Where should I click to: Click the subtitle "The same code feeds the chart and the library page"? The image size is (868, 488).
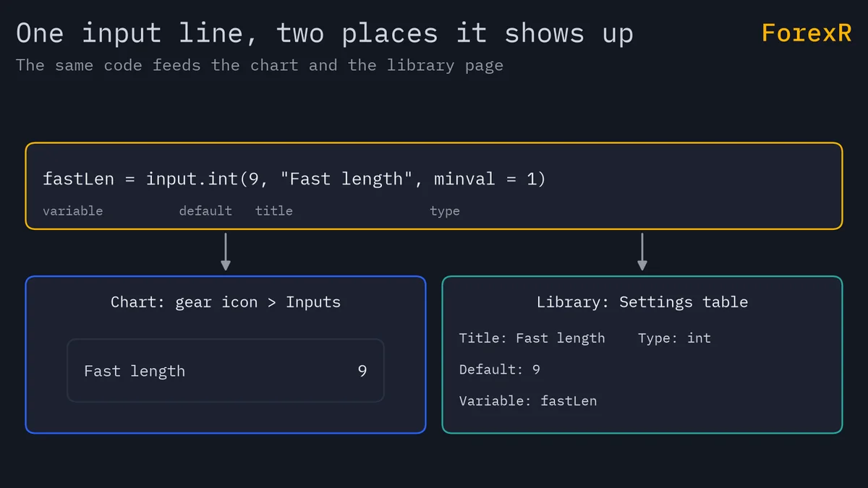[x=260, y=66]
